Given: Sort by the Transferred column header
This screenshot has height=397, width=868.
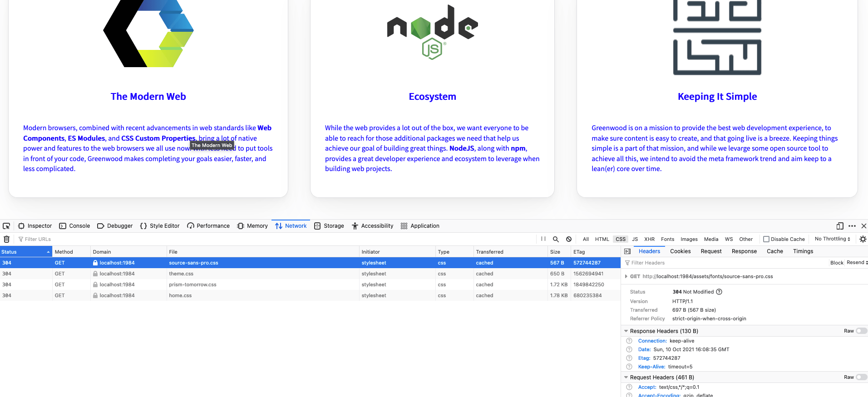Looking at the screenshot, I should (x=511, y=252).
